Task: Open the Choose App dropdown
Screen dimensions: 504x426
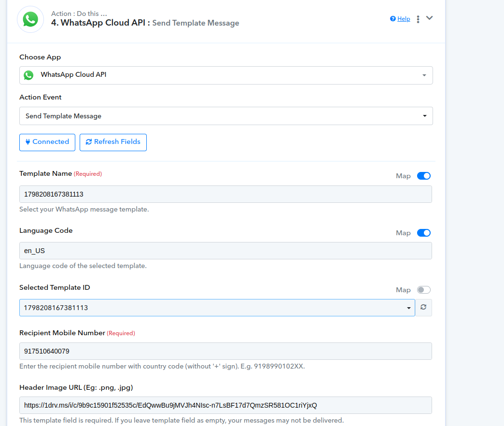Action: coord(226,75)
